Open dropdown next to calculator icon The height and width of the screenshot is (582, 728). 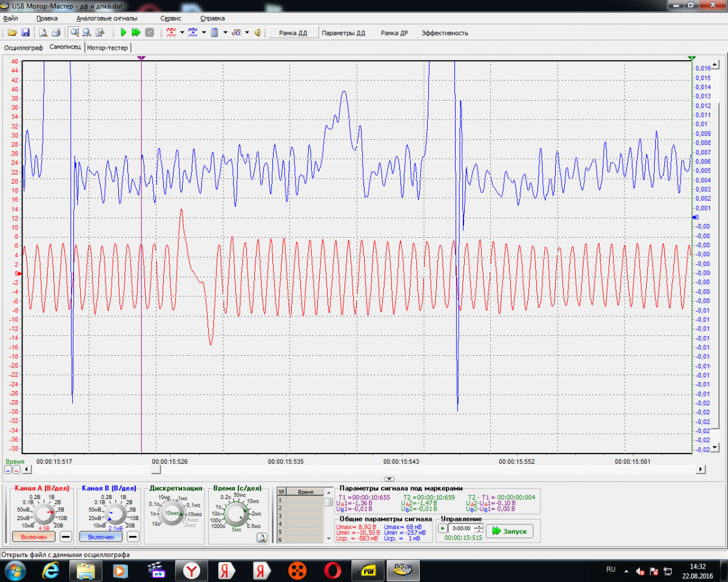(x=226, y=33)
